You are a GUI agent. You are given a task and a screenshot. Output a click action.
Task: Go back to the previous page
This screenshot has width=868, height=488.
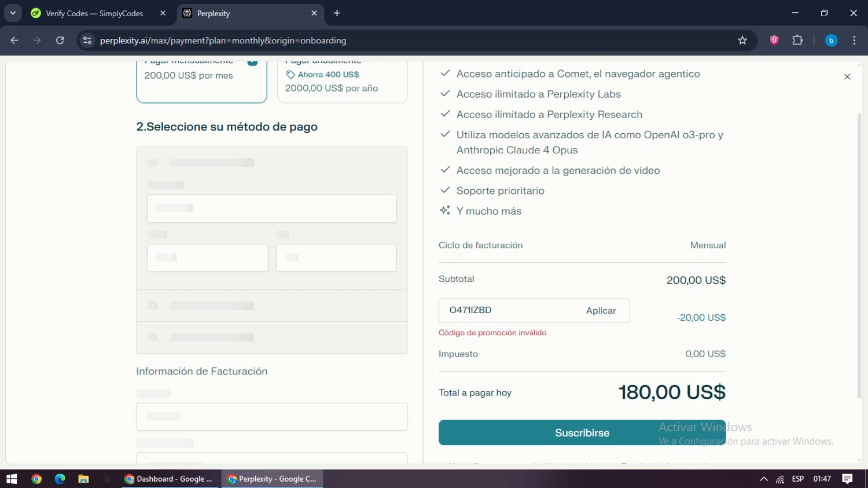tap(14, 41)
